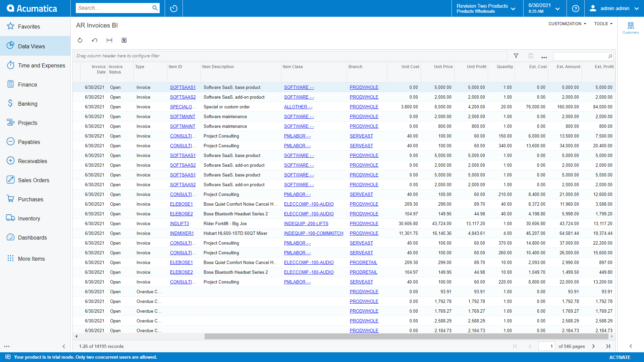Open the TOOLS menu
This screenshot has height=362, width=644.
[x=603, y=23]
